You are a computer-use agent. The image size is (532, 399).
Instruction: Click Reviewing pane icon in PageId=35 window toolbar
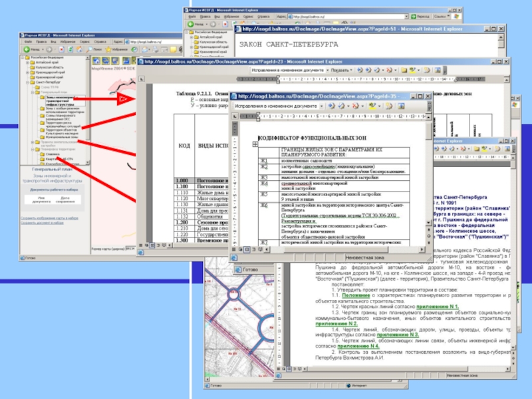point(401,106)
